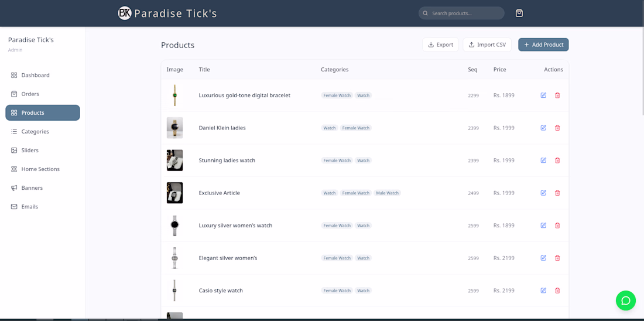Viewport: 644px width, 321px height.
Task: Edit the Casio style watch product
Action: coord(543,291)
